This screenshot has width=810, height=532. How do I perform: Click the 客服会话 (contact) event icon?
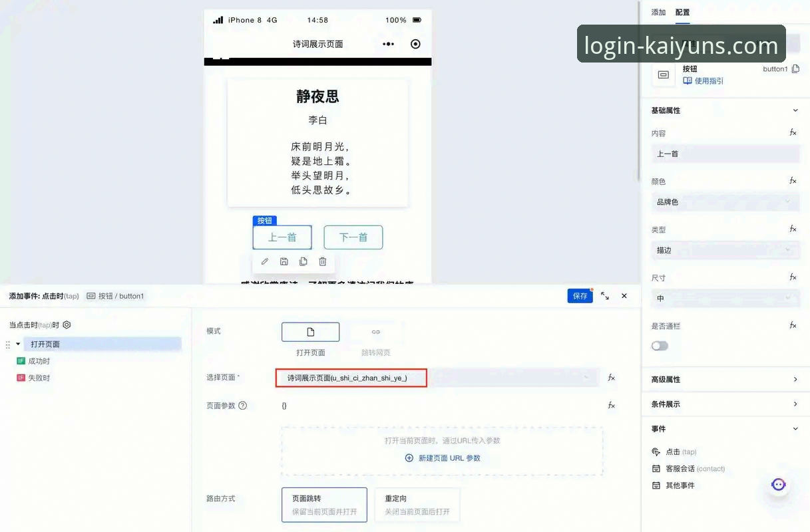(x=656, y=468)
